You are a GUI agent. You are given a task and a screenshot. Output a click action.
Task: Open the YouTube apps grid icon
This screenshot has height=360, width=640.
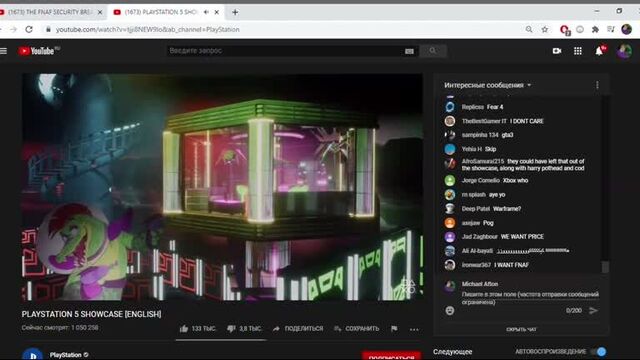click(578, 51)
